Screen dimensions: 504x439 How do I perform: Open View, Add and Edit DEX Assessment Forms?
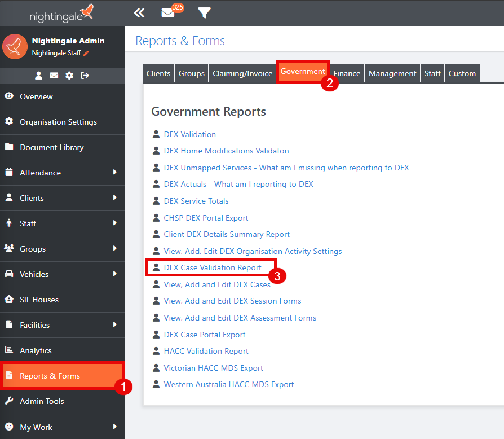(240, 318)
